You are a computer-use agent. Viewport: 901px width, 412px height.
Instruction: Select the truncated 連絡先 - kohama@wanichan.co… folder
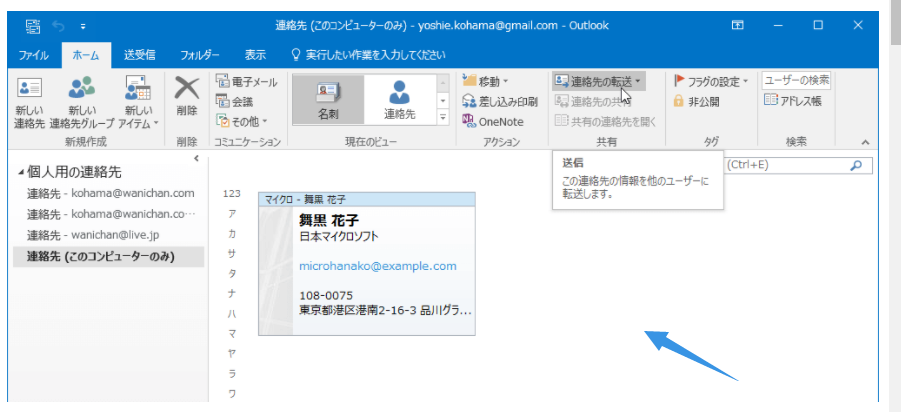[110, 214]
